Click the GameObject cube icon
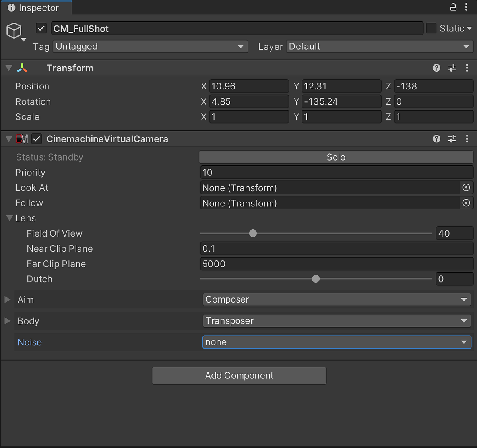Viewport: 477px width, 448px height. (x=14, y=31)
